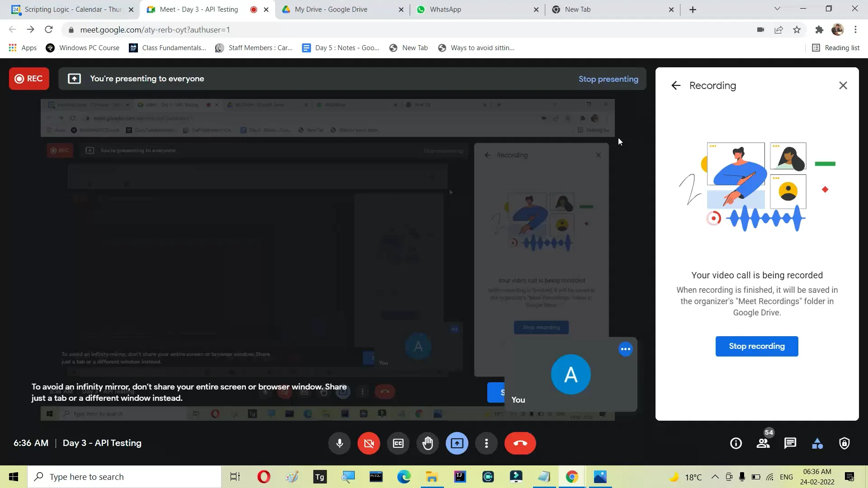The height and width of the screenshot is (488, 868).
Task: Open Day 5 : Notes bookmark
Action: pos(341,48)
